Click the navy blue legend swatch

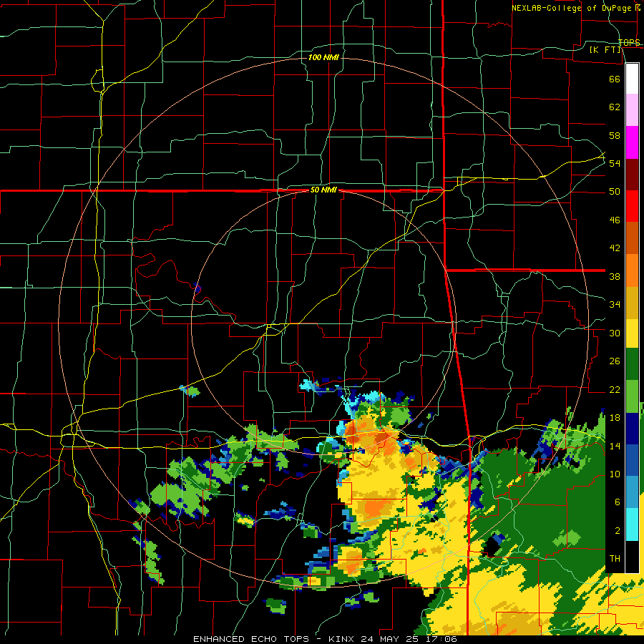pyautogui.click(x=632, y=429)
